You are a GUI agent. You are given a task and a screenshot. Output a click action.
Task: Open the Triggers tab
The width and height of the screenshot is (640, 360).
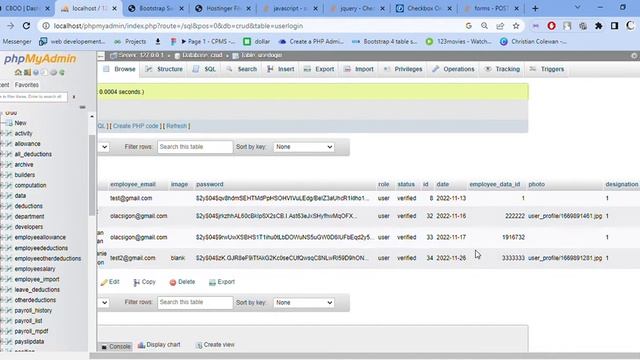[547, 69]
